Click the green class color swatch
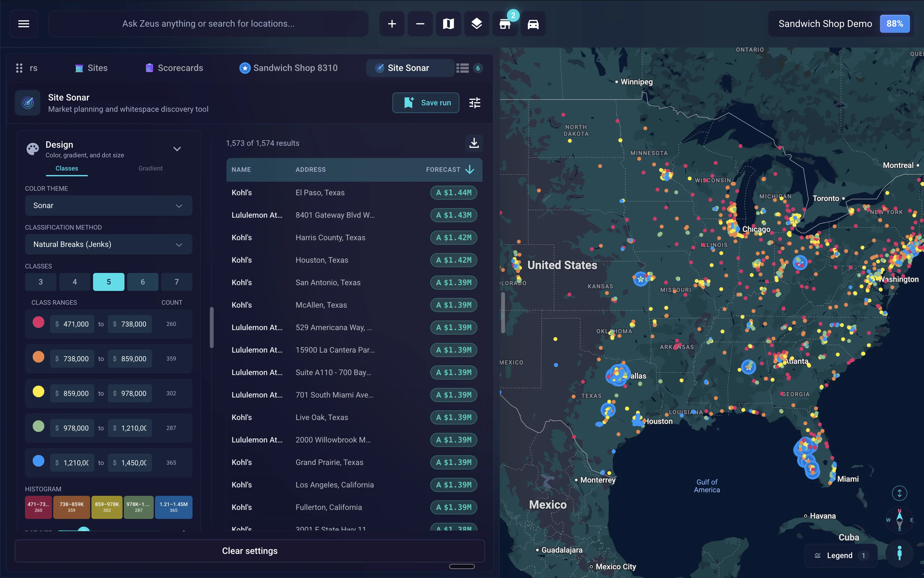Image resolution: width=924 pixels, height=578 pixels. [38, 426]
